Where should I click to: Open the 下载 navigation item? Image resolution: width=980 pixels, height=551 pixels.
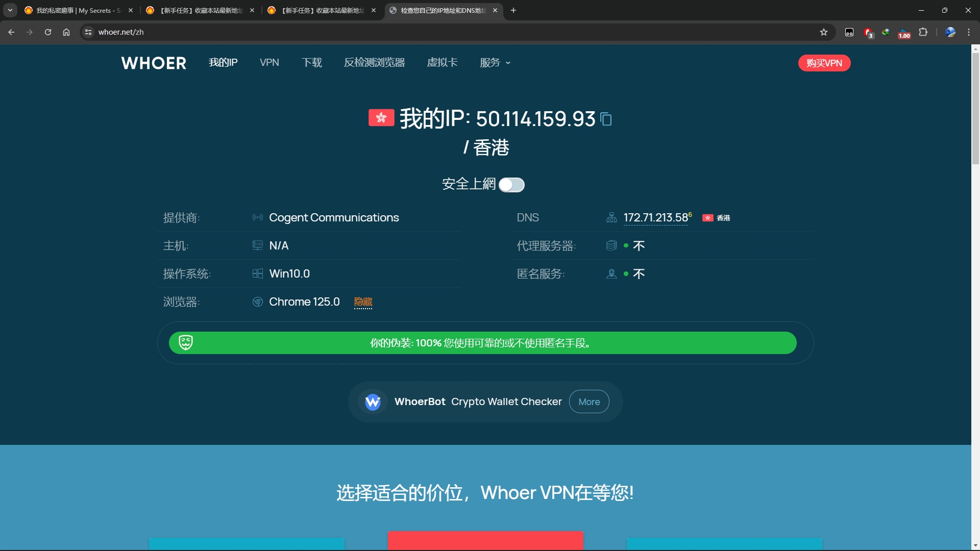(x=311, y=63)
